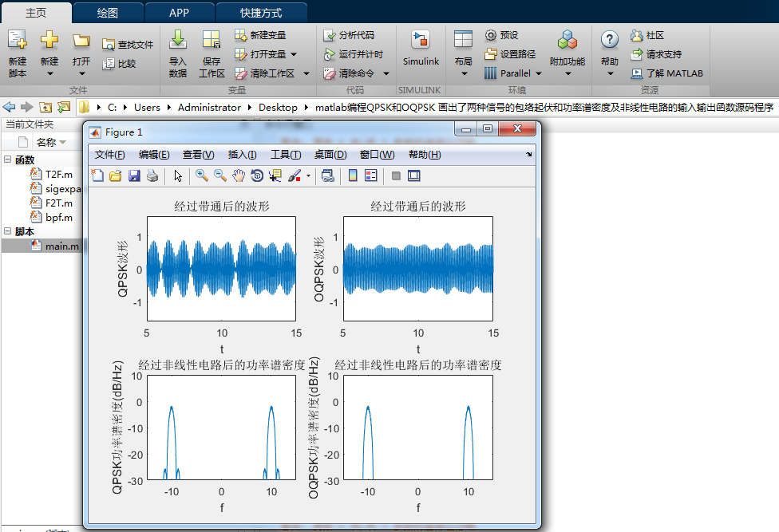Screen dimensions: 779x532
Task: Collapse the 脚本 group in file list
Action: tap(7, 231)
